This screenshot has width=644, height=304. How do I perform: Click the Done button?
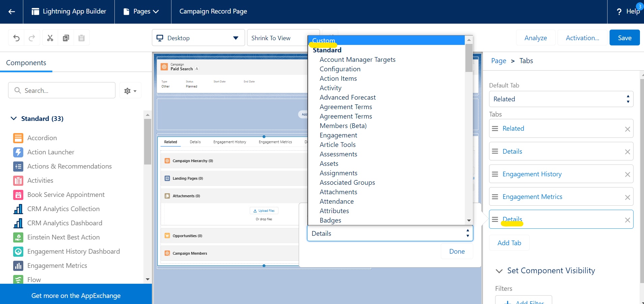pos(457,251)
